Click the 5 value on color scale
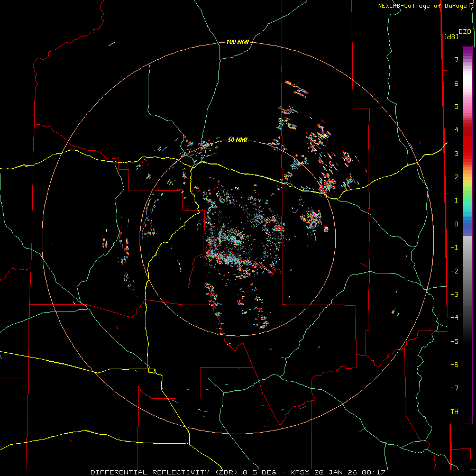Viewport: 476px width, 476px height. coord(456,106)
